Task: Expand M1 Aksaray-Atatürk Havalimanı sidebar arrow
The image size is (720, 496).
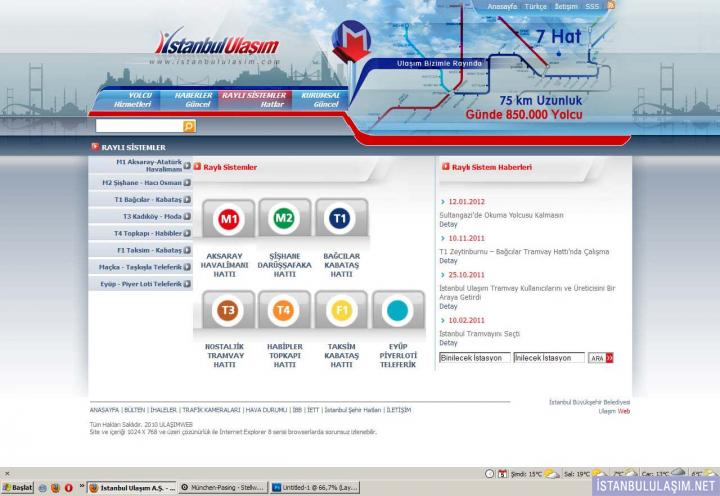Action: point(187,165)
